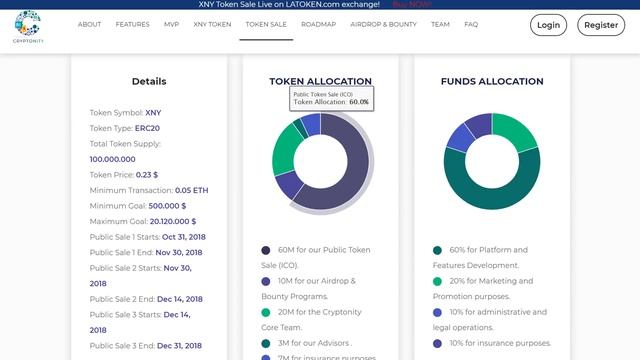
Task: Click the green legend dot for 20M Core Team
Action: point(266,312)
